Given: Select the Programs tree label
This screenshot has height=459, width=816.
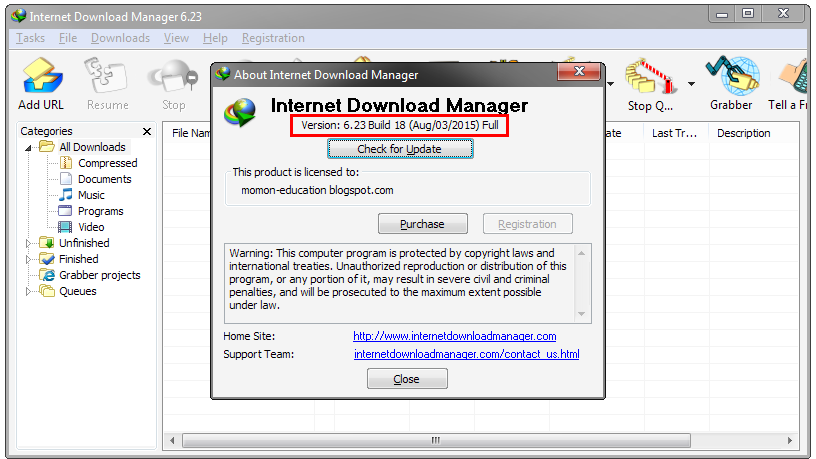Looking at the screenshot, I should click(x=100, y=211).
